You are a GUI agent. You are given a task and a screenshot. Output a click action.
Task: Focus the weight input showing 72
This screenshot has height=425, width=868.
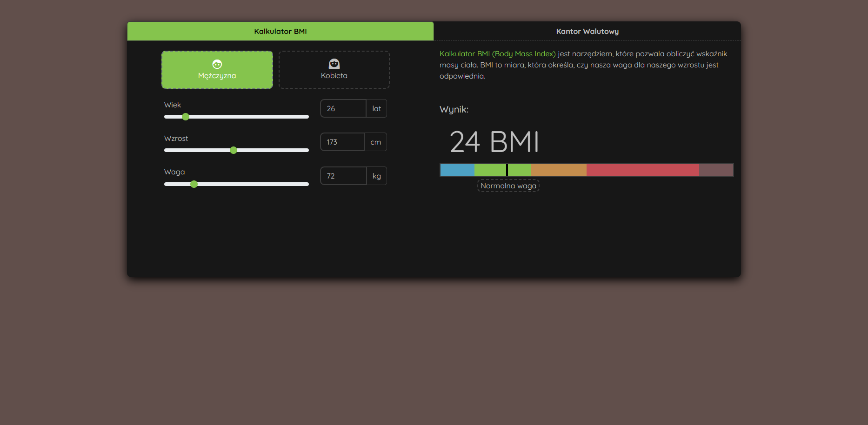click(x=343, y=176)
